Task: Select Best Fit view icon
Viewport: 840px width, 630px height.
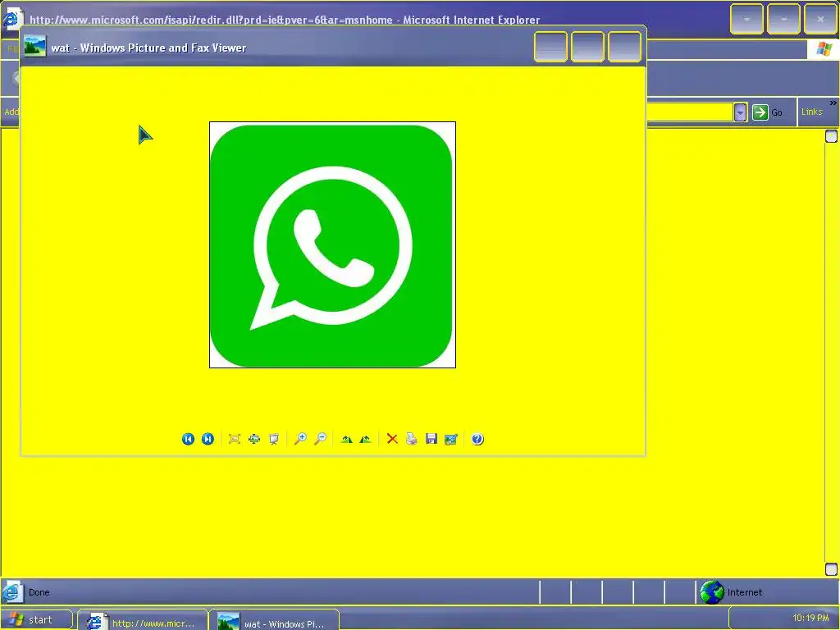Action: pyautogui.click(x=234, y=440)
